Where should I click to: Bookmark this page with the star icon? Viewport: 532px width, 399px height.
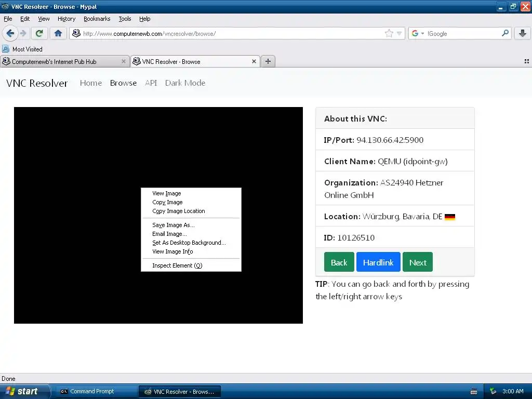point(389,33)
